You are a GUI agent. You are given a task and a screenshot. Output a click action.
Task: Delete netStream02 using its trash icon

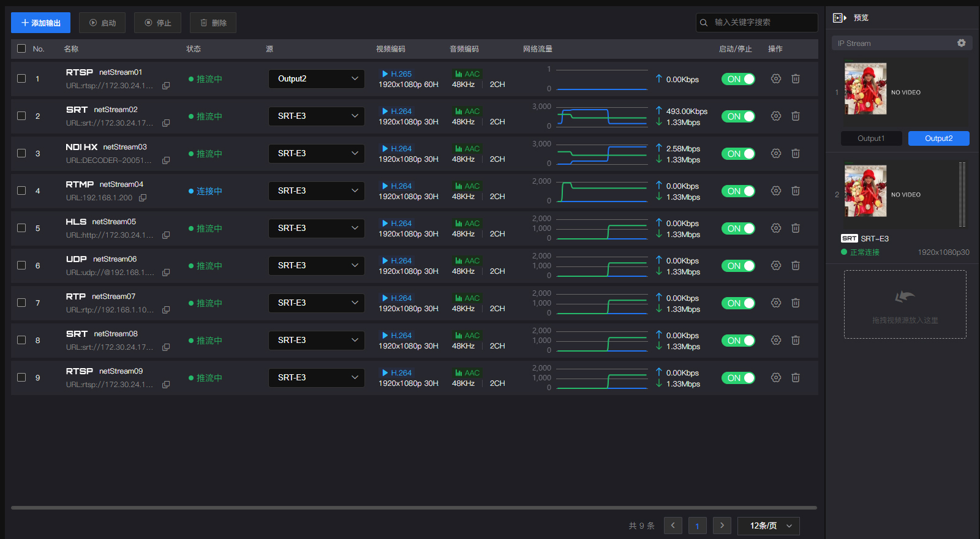[796, 116]
